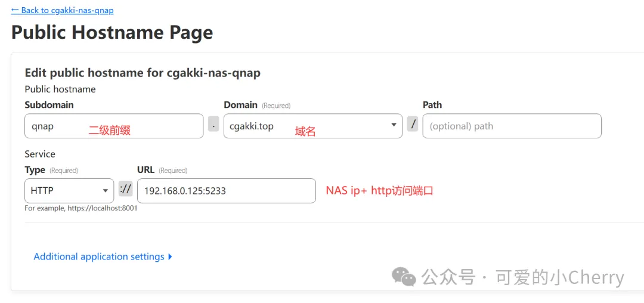Click the 'For example, https://localhost:8001' hint text
This screenshot has height=303, width=644.
click(x=81, y=208)
